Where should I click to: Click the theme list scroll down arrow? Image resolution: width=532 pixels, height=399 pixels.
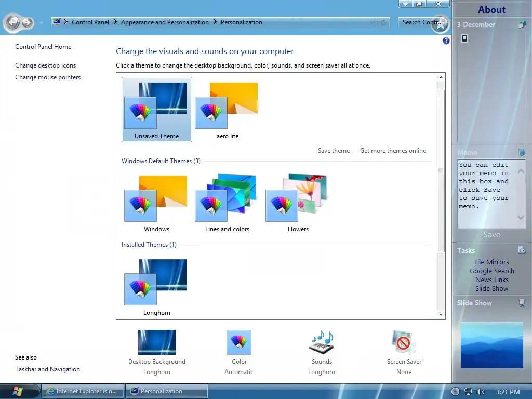click(x=441, y=314)
